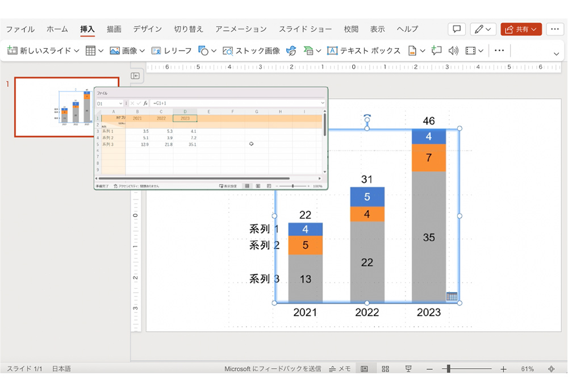The image size is (568, 392).
Task: Click the fx insert function icon
Action: [145, 103]
